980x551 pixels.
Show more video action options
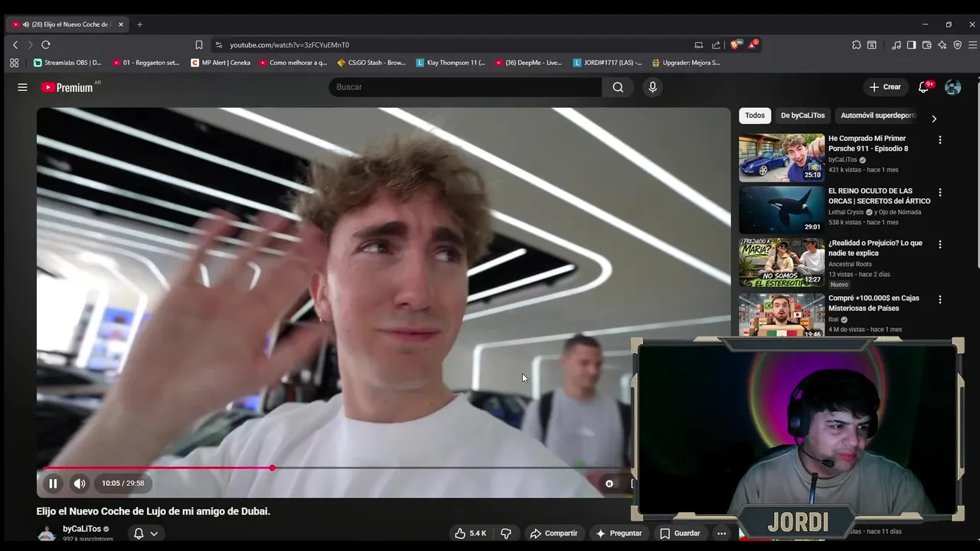(721, 533)
